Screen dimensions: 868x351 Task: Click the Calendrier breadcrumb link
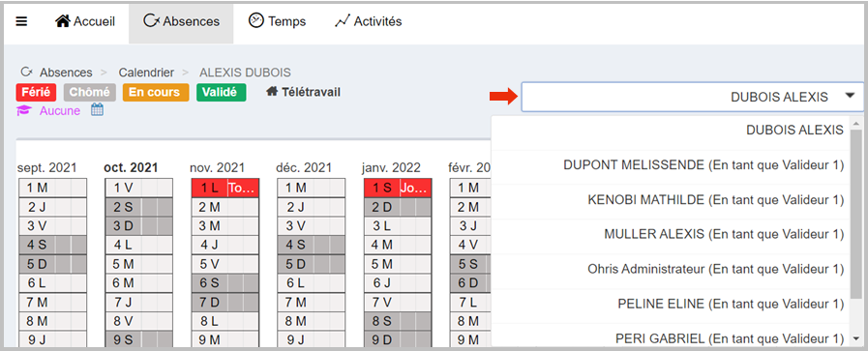146,73
